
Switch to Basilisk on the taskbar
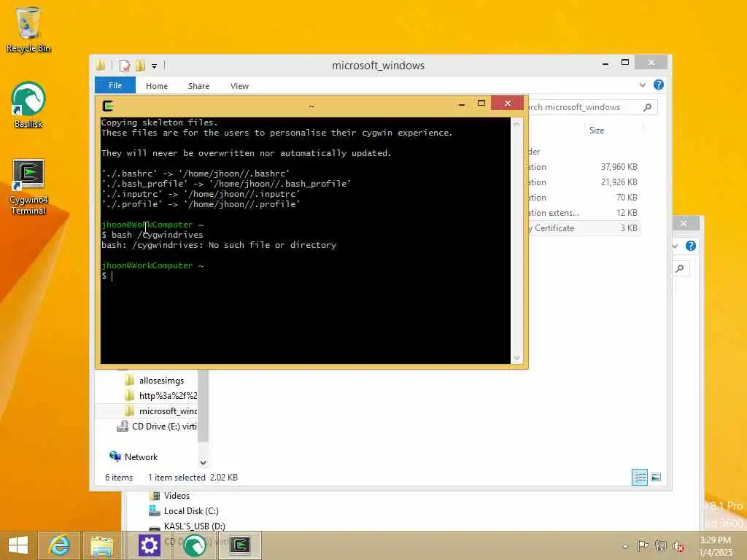click(x=194, y=545)
